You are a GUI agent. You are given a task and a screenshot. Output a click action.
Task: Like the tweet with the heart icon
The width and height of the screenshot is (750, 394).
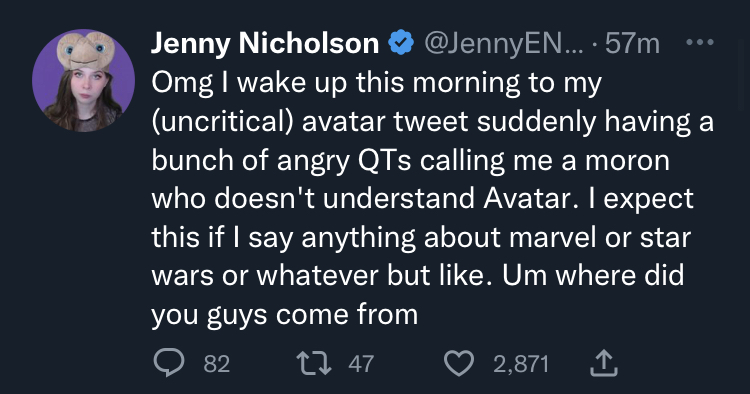coord(459,363)
